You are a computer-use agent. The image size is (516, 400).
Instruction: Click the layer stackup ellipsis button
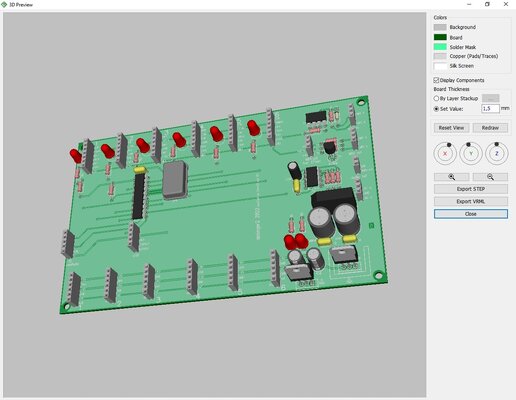tap(490, 98)
